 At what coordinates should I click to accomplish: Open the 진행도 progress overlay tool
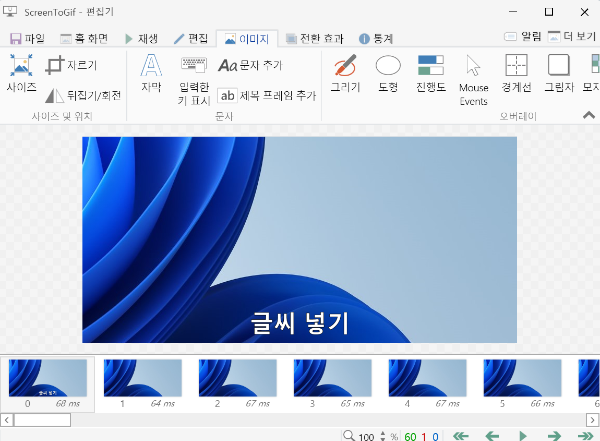[431, 73]
